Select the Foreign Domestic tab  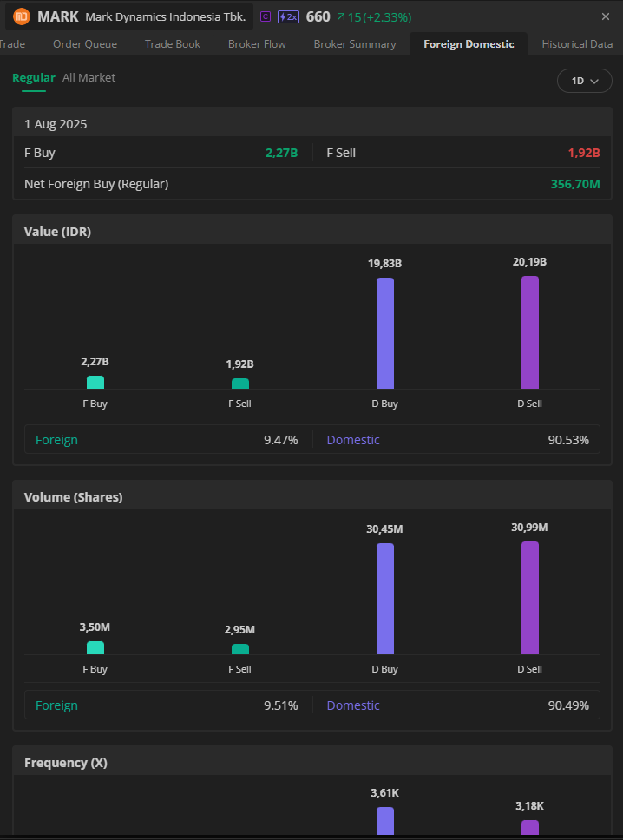coord(469,44)
